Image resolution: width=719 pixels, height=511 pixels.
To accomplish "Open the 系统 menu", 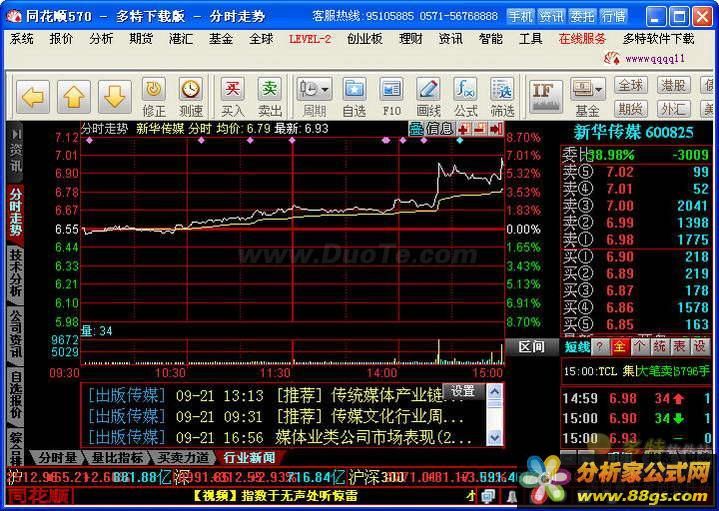I will pyautogui.click(x=21, y=39).
